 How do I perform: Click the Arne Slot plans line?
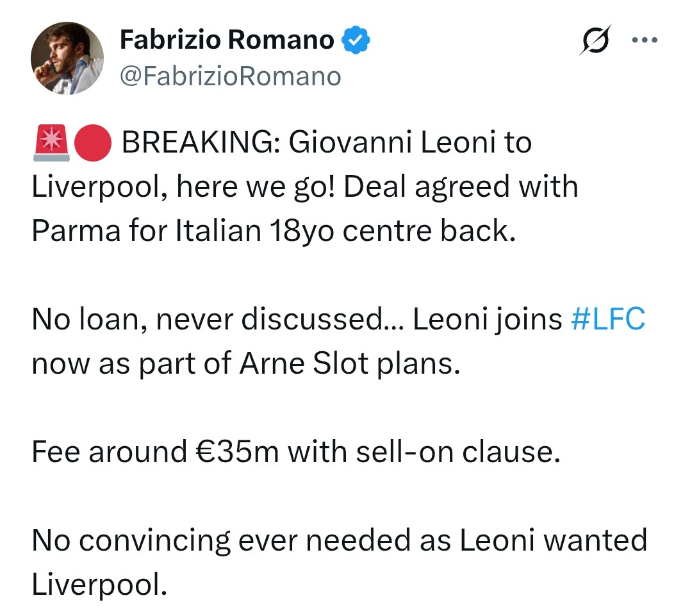(x=246, y=363)
